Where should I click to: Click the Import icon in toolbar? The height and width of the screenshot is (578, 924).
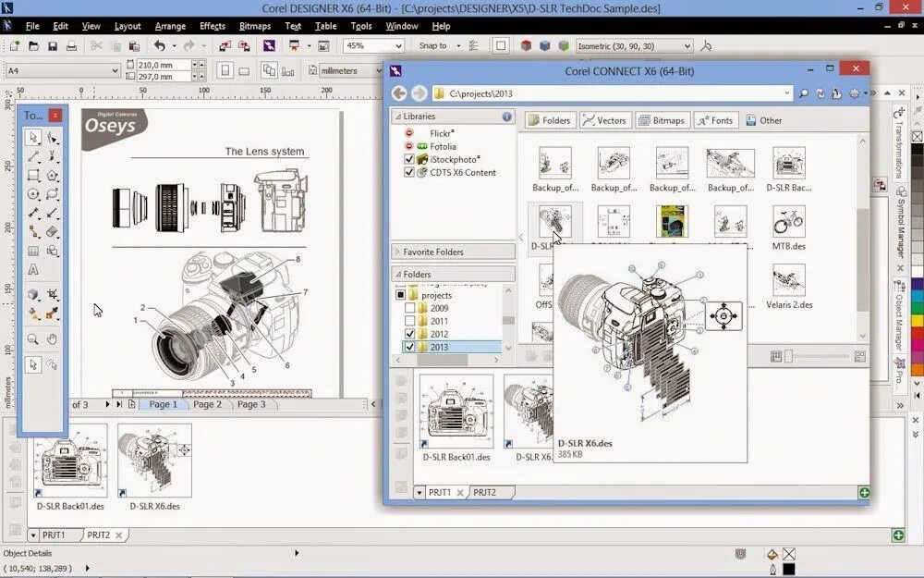pos(225,45)
